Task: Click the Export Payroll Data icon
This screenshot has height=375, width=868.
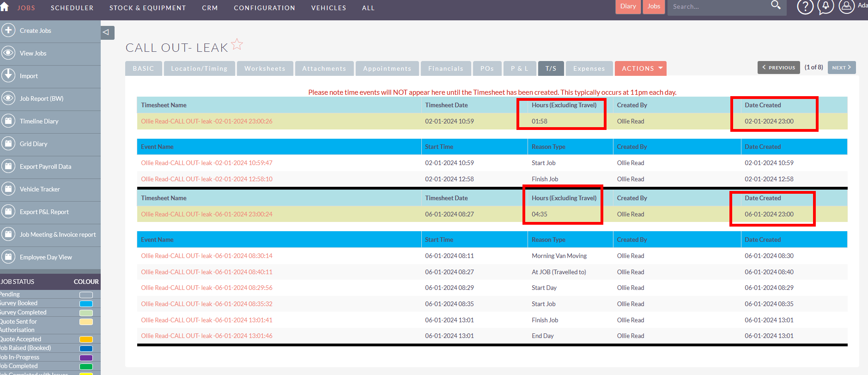Action: (x=8, y=166)
